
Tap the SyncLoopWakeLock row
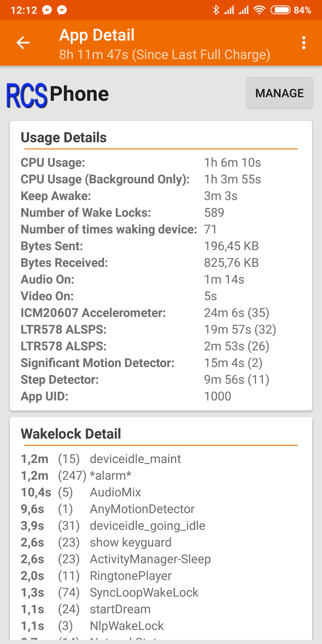[144, 592]
